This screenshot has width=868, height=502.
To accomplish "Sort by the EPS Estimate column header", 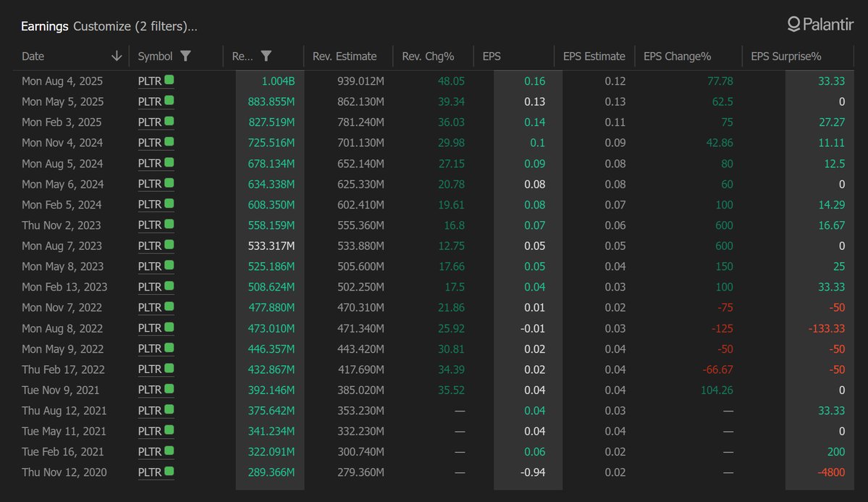I will [x=594, y=57].
